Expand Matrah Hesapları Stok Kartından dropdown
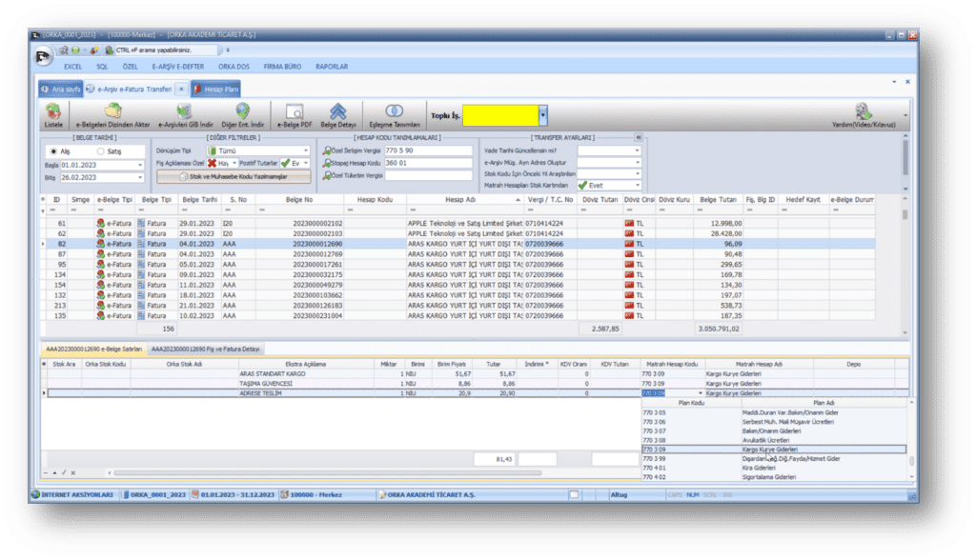The image size is (976, 560). coord(637,185)
